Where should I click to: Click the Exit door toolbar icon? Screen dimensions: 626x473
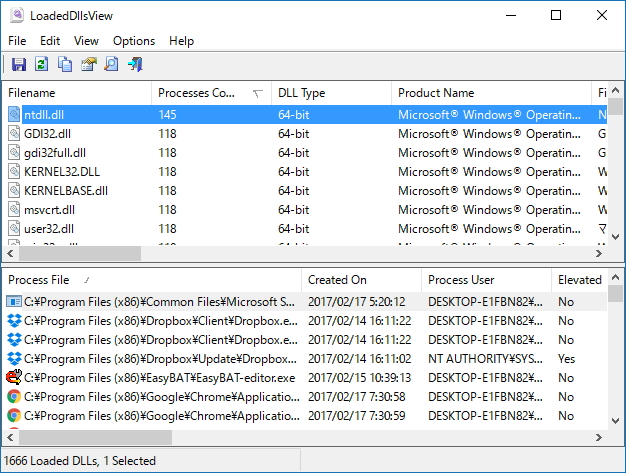point(134,65)
